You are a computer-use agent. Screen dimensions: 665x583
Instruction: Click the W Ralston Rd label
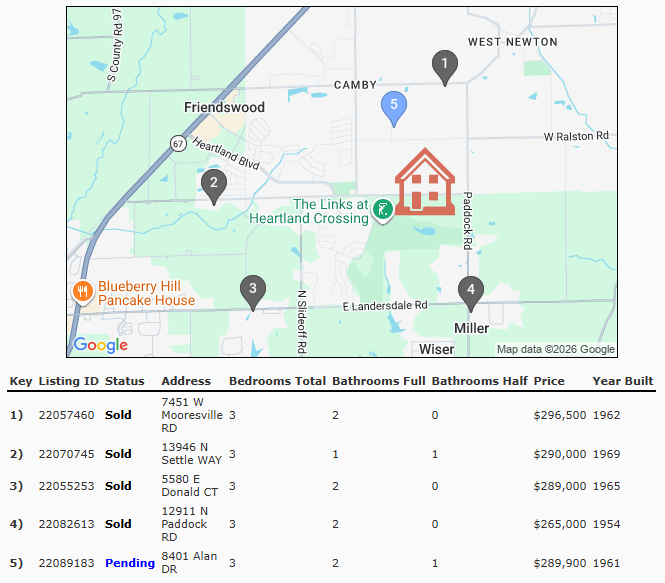tap(576, 137)
